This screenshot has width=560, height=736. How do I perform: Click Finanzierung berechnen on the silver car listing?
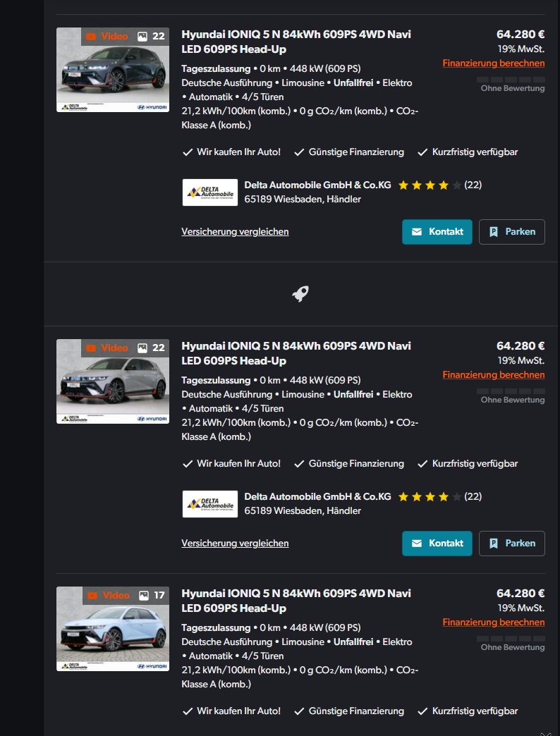coord(493,374)
